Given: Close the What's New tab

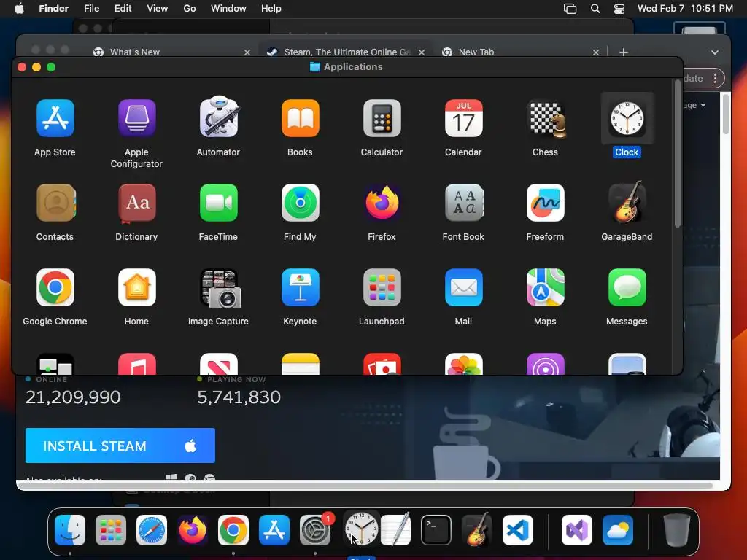Looking at the screenshot, I should [x=247, y=52].
